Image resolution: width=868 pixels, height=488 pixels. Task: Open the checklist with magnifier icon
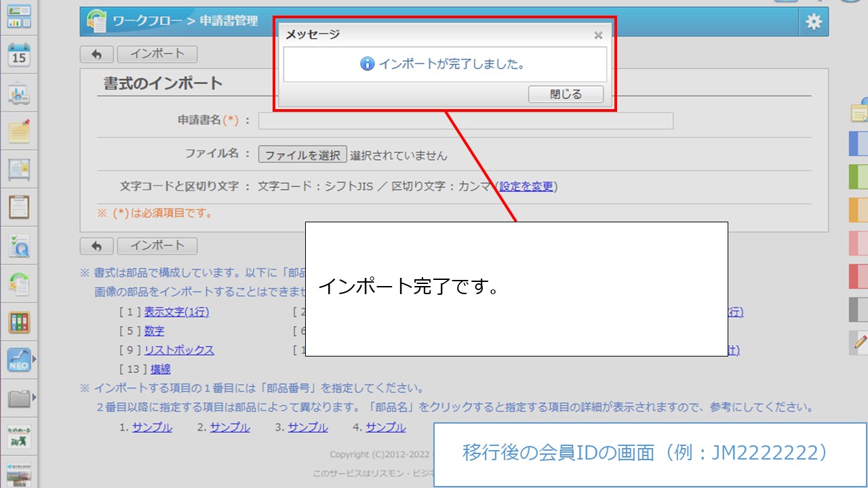click(19, 245)
